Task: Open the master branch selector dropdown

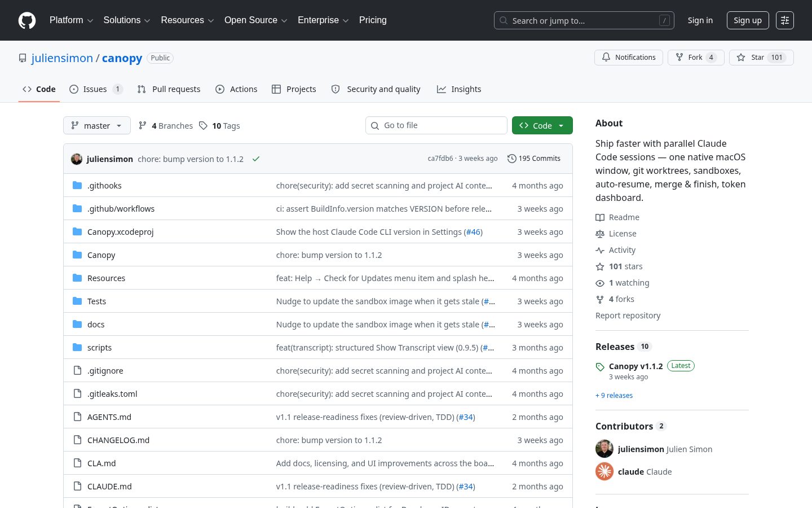Action: tap(97, 126)
